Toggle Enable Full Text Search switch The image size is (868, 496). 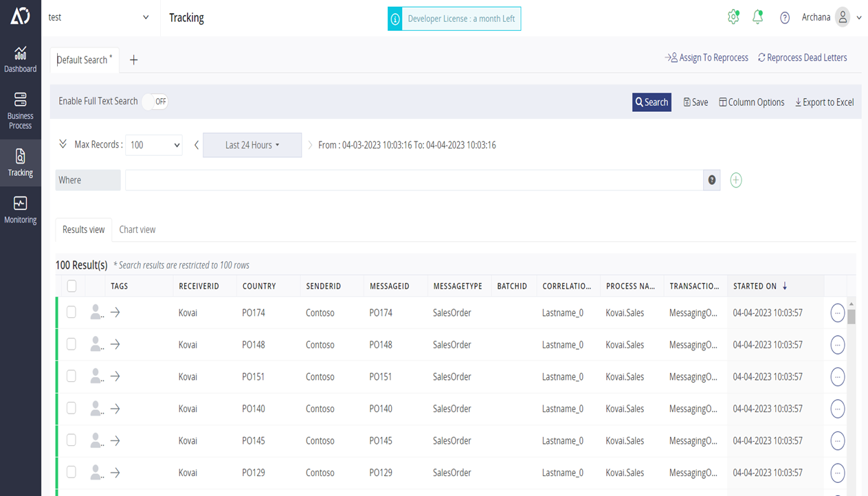click(155, 102)
